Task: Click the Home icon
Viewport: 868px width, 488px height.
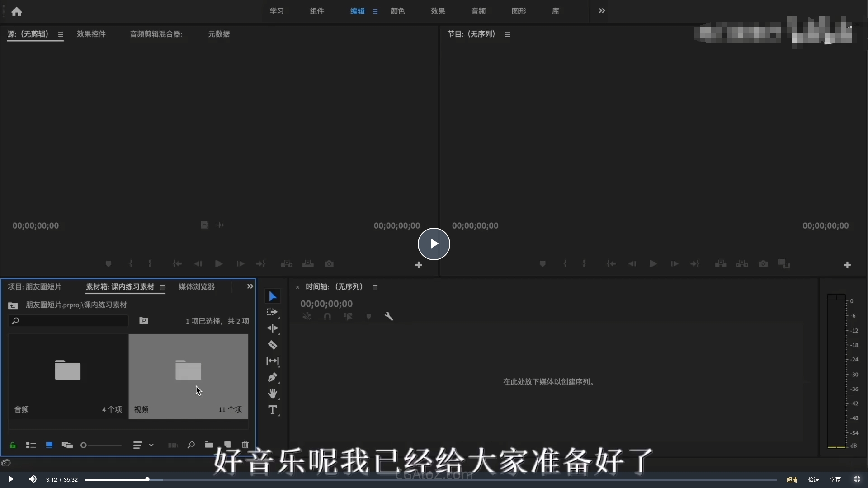Action: [x=17, y=12]
